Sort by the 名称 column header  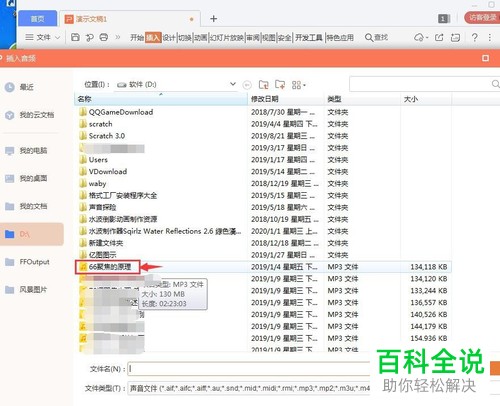point(161,99)
